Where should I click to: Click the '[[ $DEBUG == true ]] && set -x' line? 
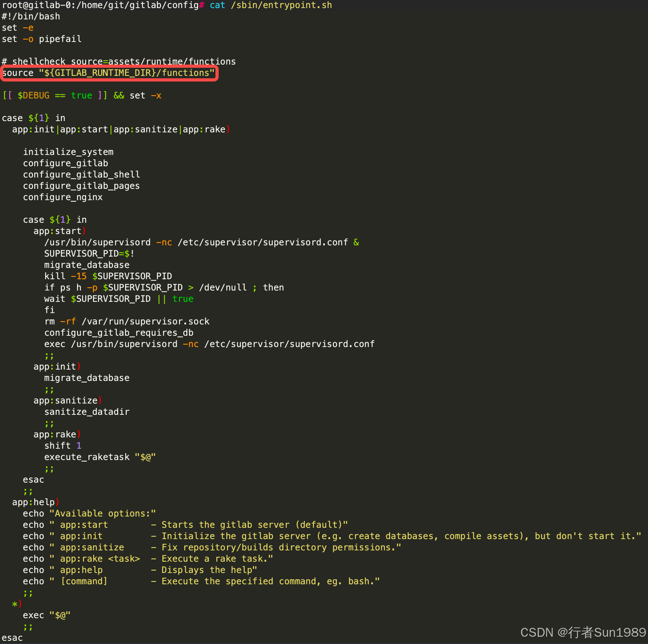pyautogui.click(x=82, y=96)
